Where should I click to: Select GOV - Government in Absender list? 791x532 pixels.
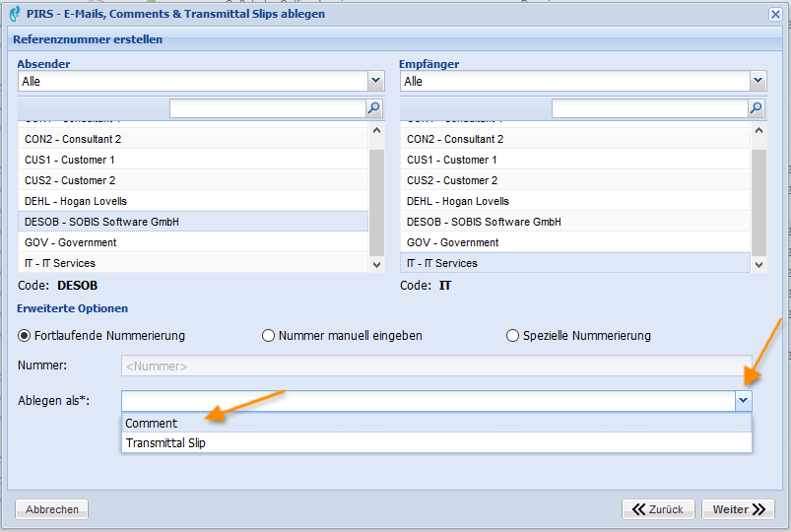point(71,242)
